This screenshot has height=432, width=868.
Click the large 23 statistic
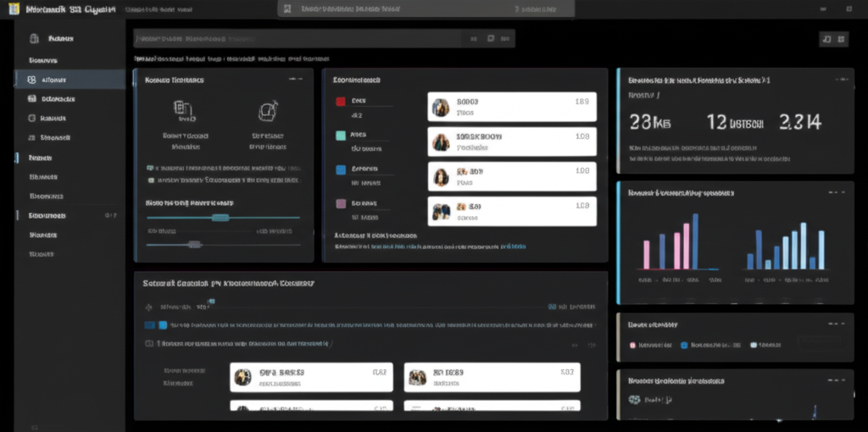650,122
